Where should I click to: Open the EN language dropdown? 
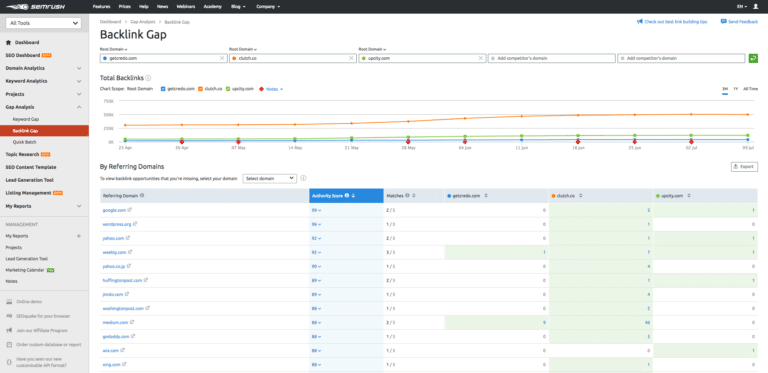[742, 7]
